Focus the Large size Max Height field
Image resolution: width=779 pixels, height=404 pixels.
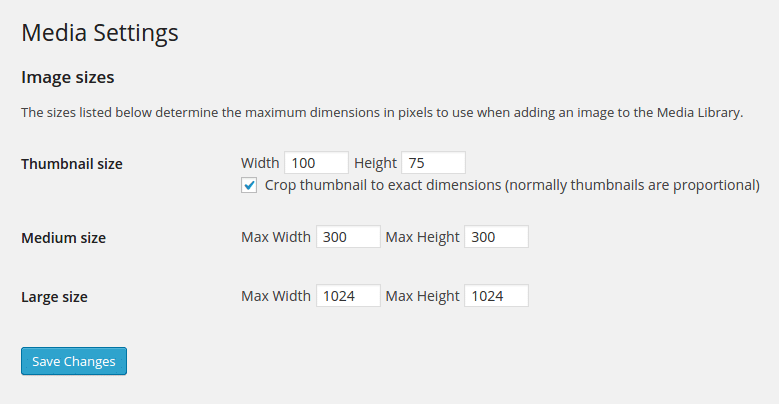pos(496,296)
